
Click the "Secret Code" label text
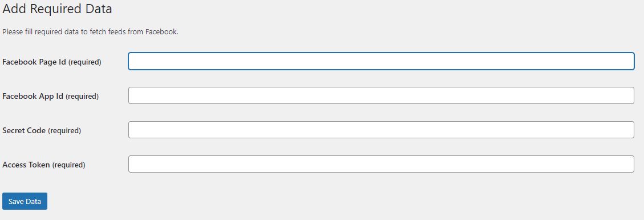tap(24, 130)
